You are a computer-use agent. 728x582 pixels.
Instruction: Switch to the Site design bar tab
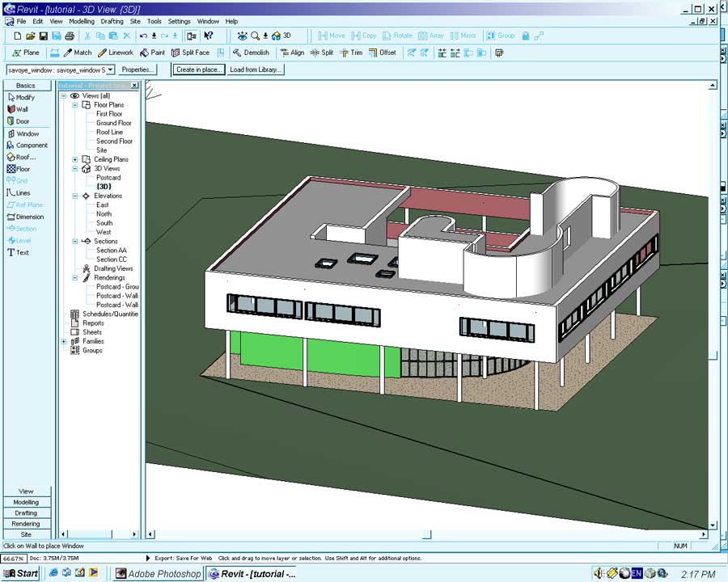pos(27,534)
